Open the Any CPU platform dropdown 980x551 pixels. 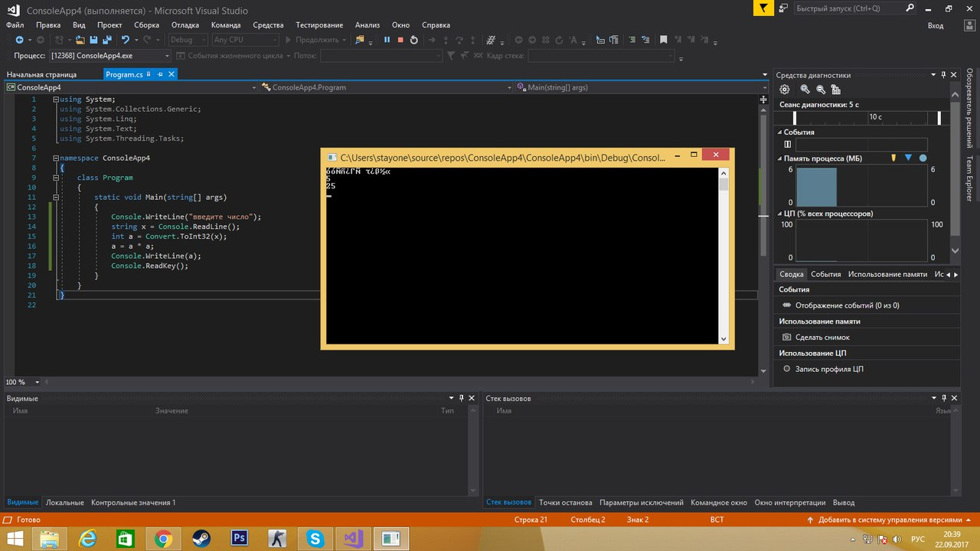pos(245,40)
